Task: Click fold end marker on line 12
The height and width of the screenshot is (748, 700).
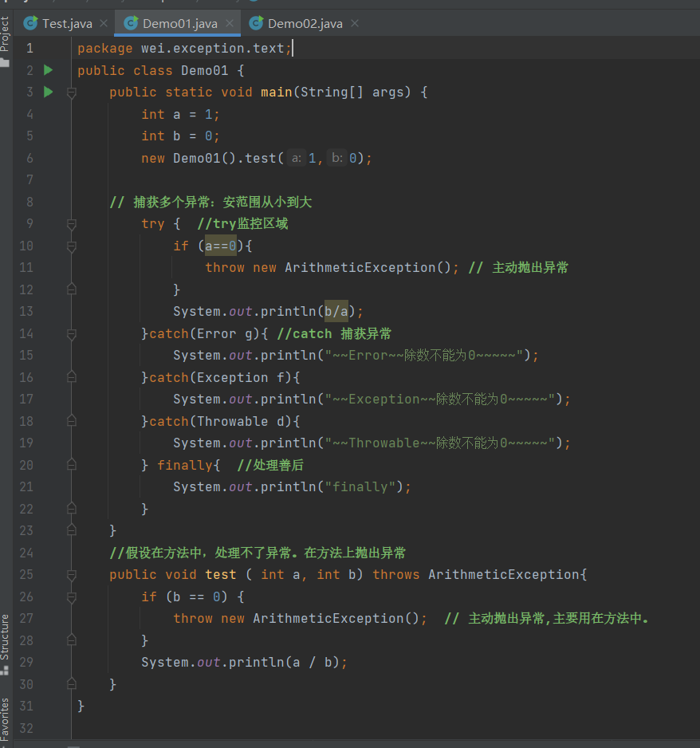Action: 72,289
